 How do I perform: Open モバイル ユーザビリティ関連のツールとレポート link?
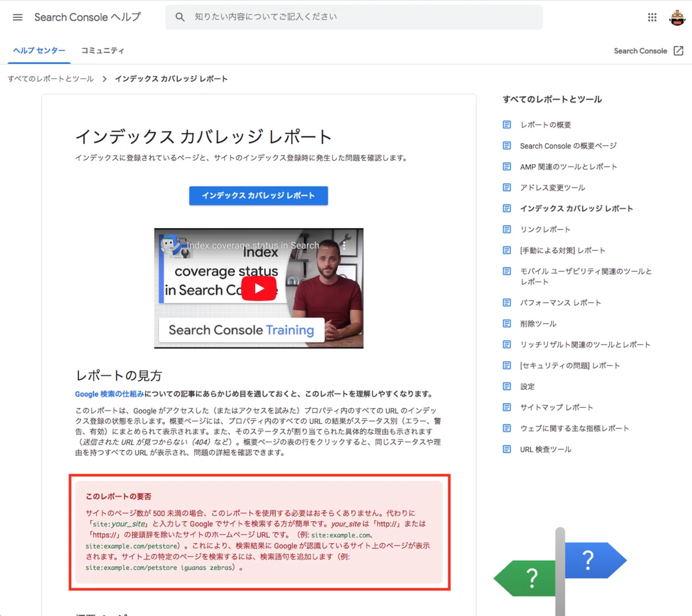coord(586,276)
